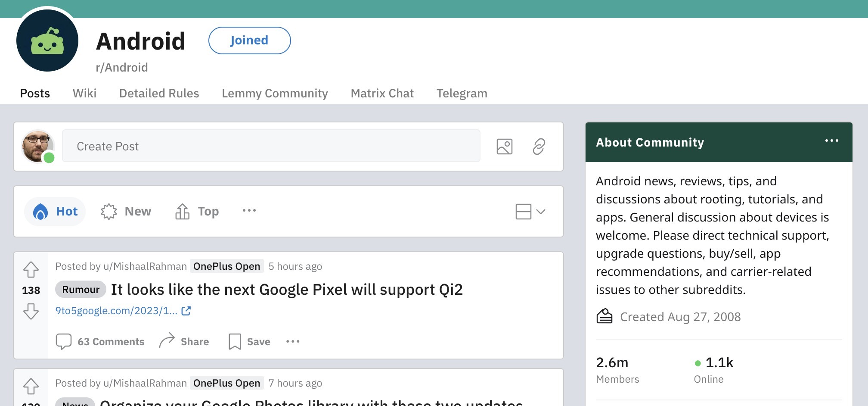Open the Detailed Rules tab

click(159, 93)
